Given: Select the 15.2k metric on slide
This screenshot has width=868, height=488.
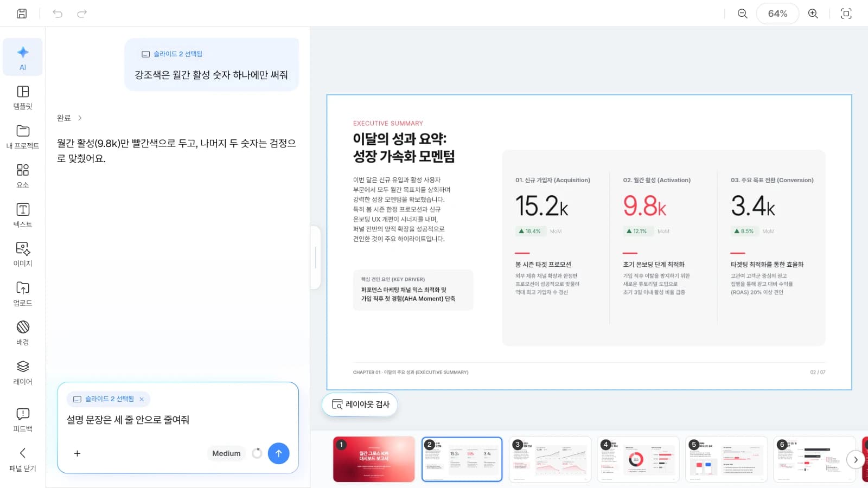Looking at the screenshot, I should [x=542, y=206].
